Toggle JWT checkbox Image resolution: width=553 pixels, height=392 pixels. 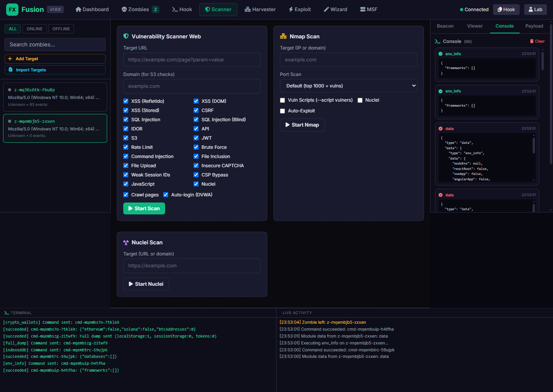pos(196,138)
